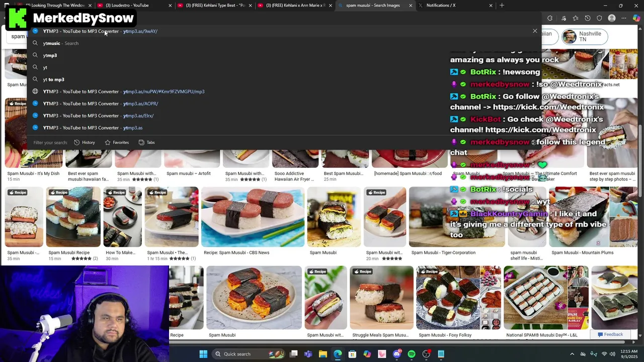This screenshot has height=362, width=644.
Task: Open Spam Musubi - It's My Dish caption
Action: (33, 173)
